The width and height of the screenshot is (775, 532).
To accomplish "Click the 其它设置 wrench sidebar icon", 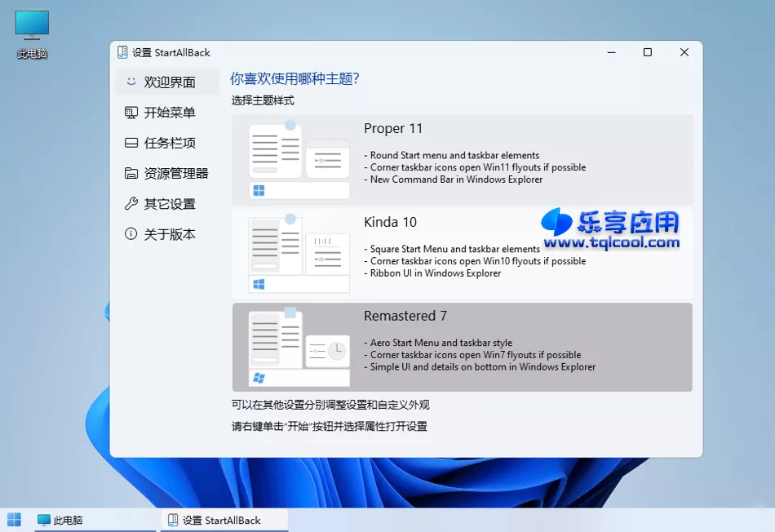I will pos(131,203).
